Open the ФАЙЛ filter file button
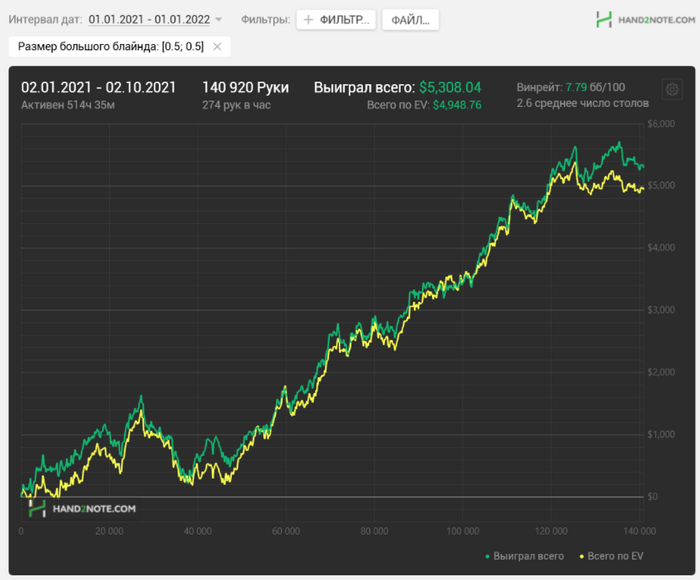Viewport: 700px width, 580px height. (410, 20)
